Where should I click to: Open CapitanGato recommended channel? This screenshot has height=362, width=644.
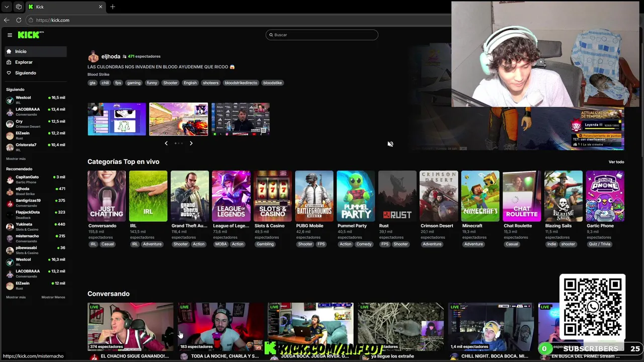pyautogui.click(x=35, y=179)
